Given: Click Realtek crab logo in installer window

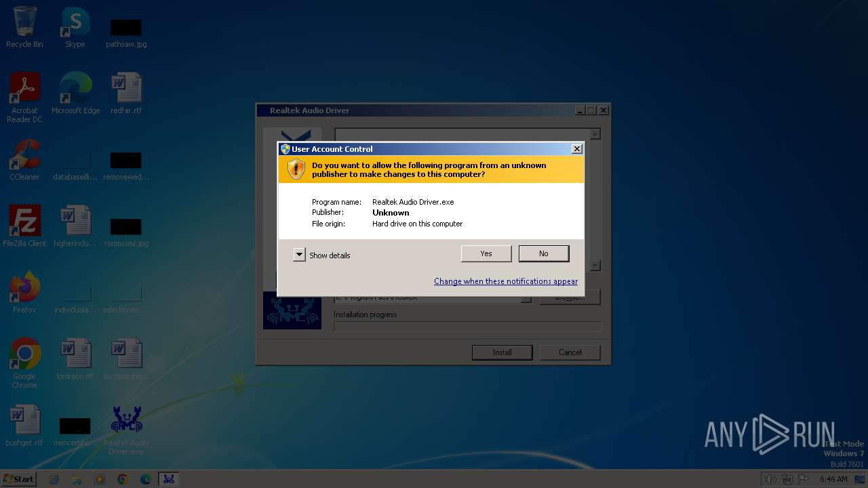Looking at the screenshot, I should coord(292,311).
